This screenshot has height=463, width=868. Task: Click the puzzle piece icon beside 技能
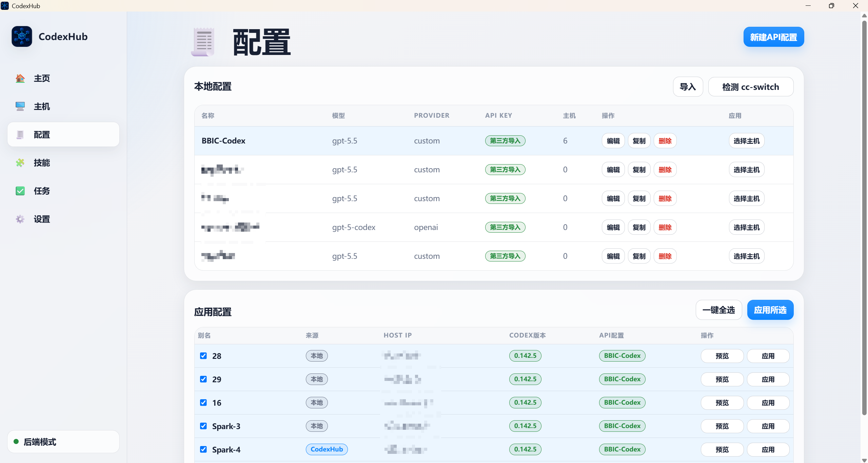[x=20, y=163]
